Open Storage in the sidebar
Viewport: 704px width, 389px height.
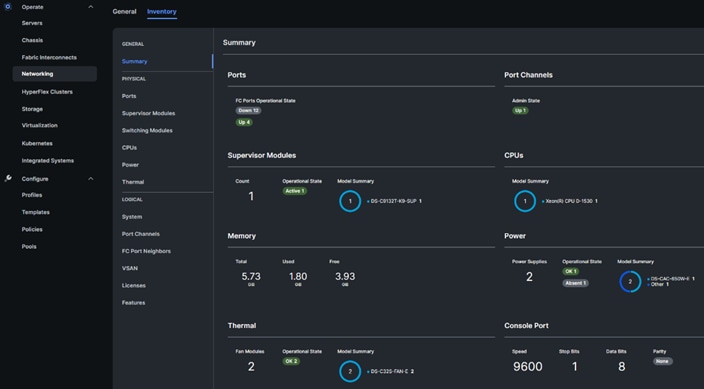pos(32,109)
